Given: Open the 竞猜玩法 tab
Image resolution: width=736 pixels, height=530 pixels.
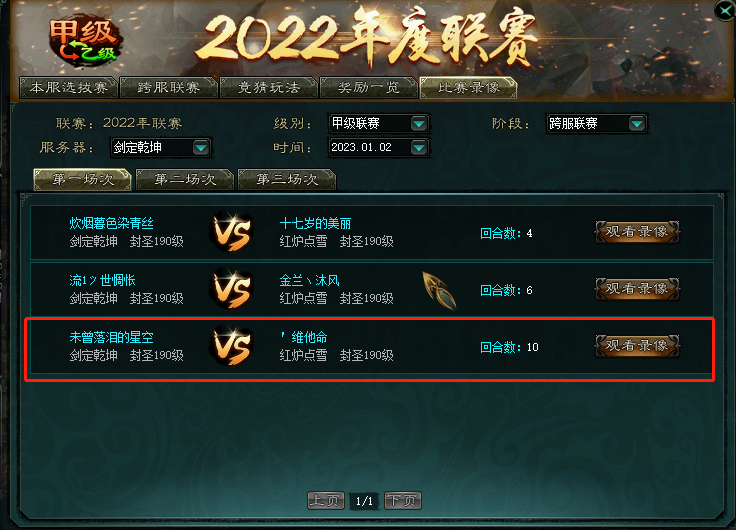Looking at the screenshot, I should coord(268,88).
